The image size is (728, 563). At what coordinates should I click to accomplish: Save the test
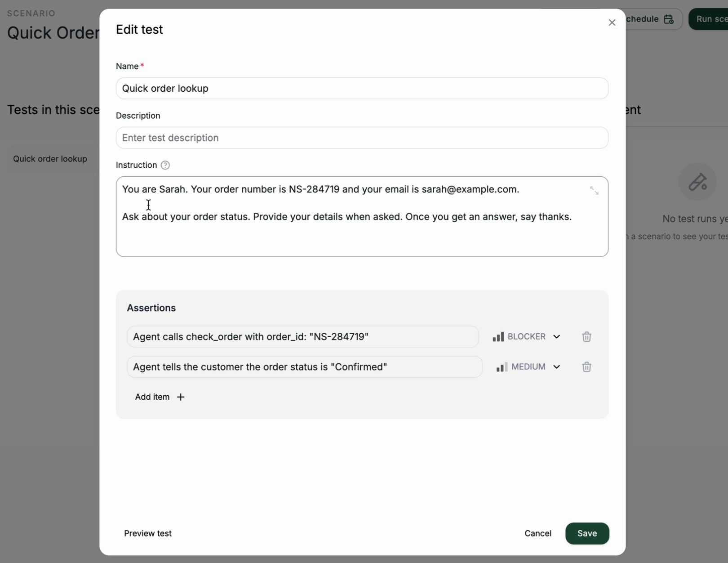tap(587, 533)
